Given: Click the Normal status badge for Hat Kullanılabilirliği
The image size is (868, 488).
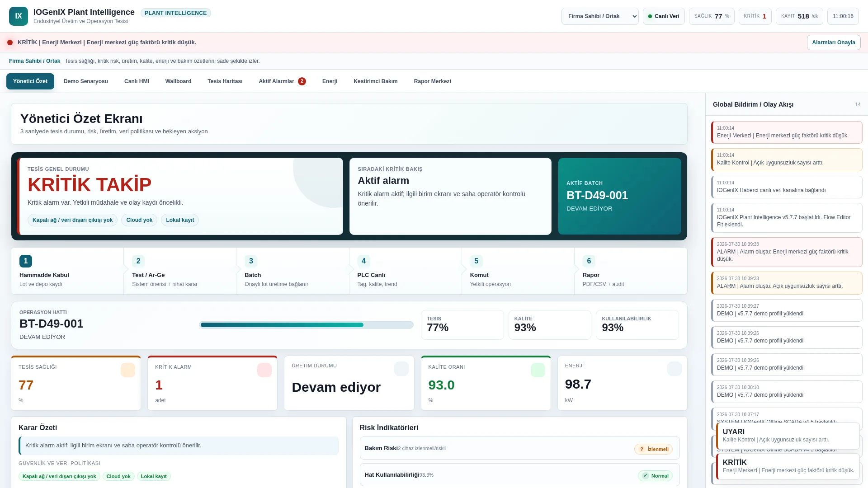Looking at the screenshot, I should coord(655,476).
